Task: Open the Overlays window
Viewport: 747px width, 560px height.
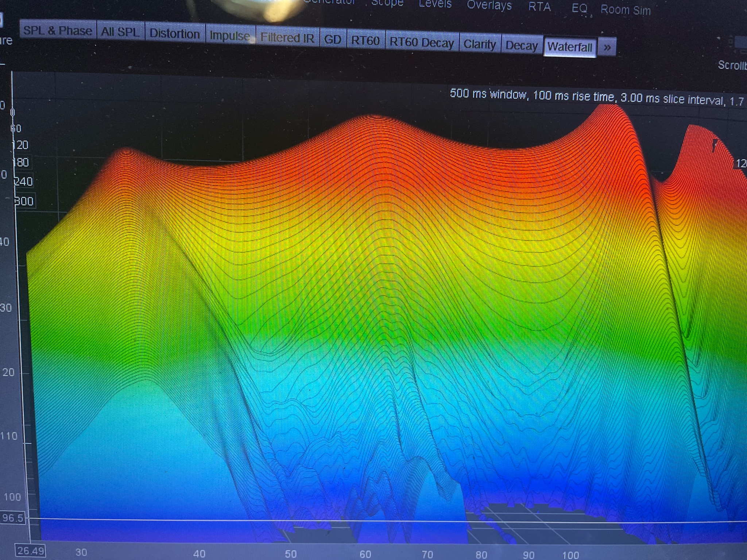Action: click(x=489, y=5)
